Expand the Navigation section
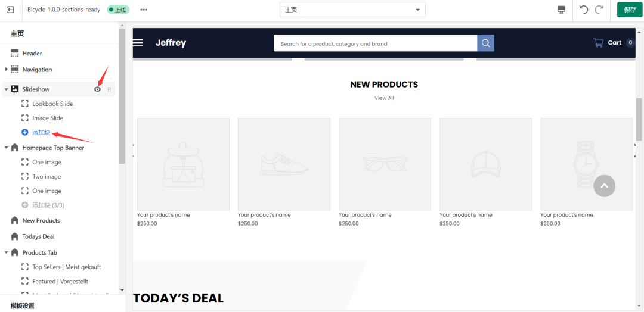The width and height of the screenshot is (644, 312). pos(6,70)
